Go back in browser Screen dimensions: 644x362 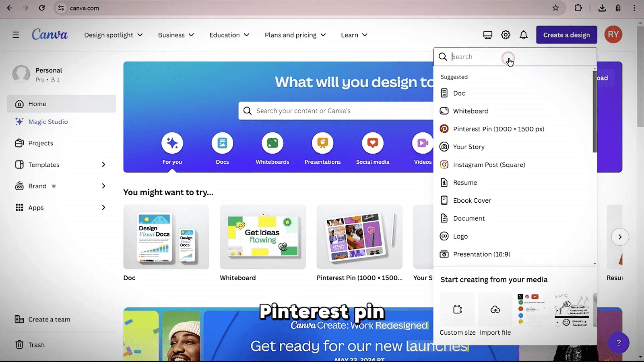pos(10,8)
